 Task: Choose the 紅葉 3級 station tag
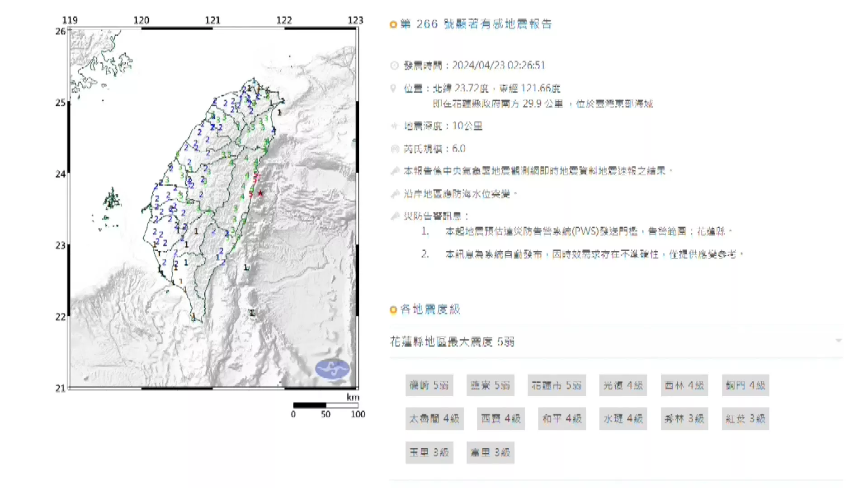[745, 419]
